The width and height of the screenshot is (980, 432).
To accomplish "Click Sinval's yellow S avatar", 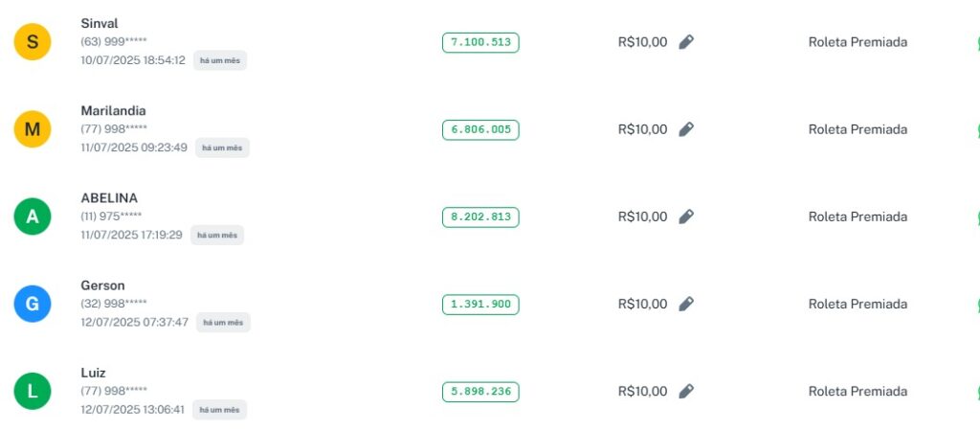I will [33, 42].
